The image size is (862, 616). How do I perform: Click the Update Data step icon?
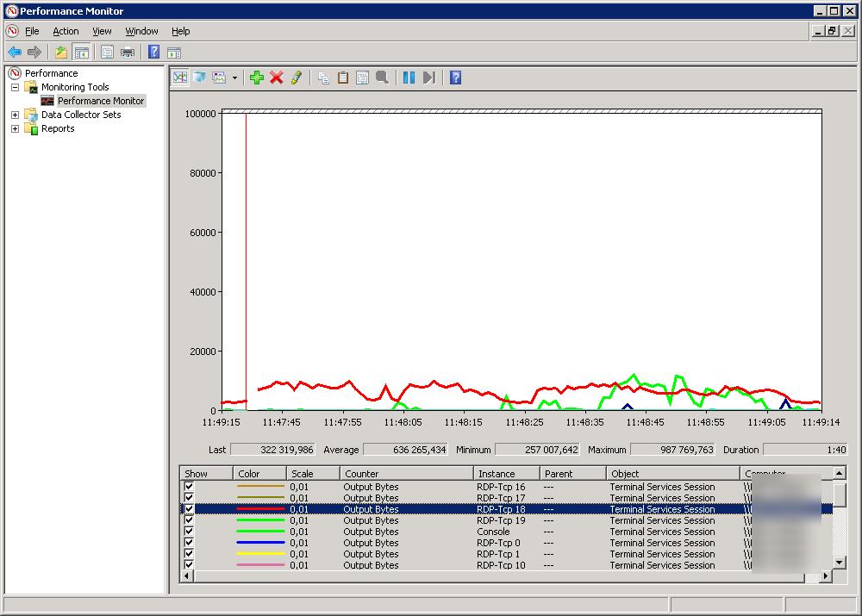428,78
